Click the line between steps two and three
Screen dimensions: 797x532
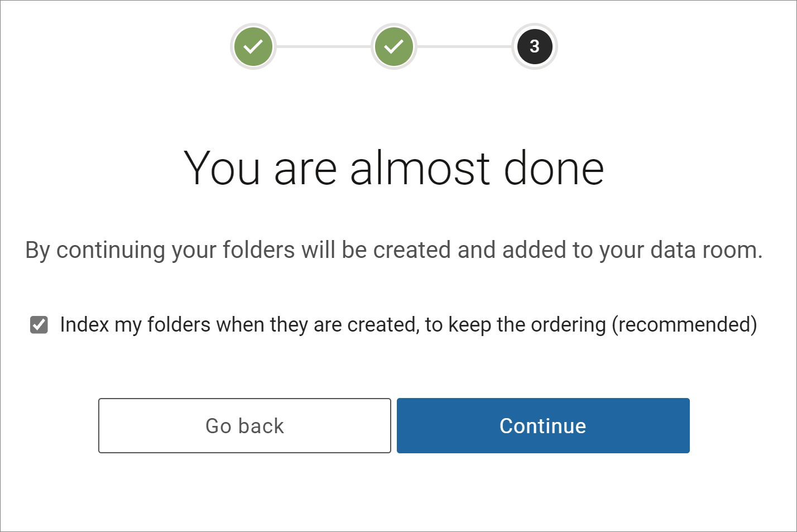[464, 46]
